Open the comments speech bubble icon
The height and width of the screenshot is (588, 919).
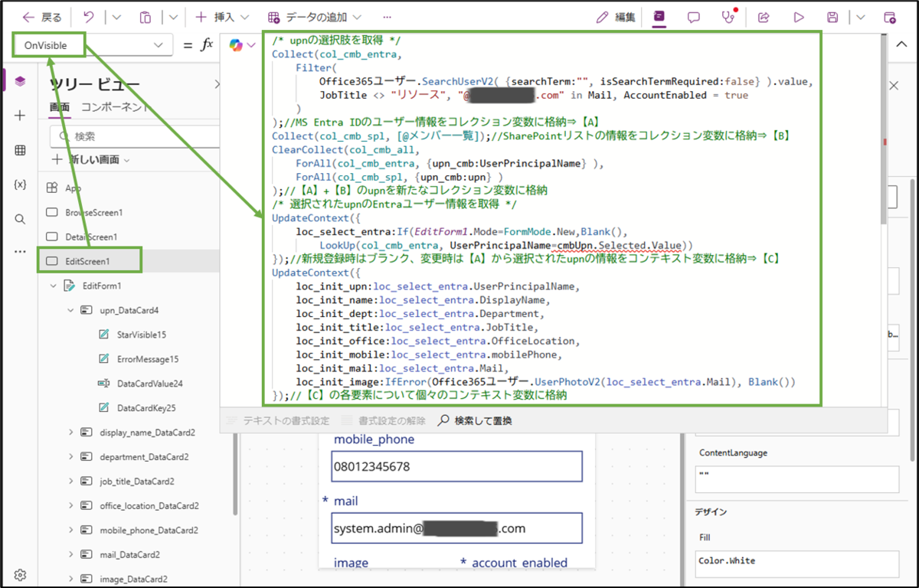[693, 17]
